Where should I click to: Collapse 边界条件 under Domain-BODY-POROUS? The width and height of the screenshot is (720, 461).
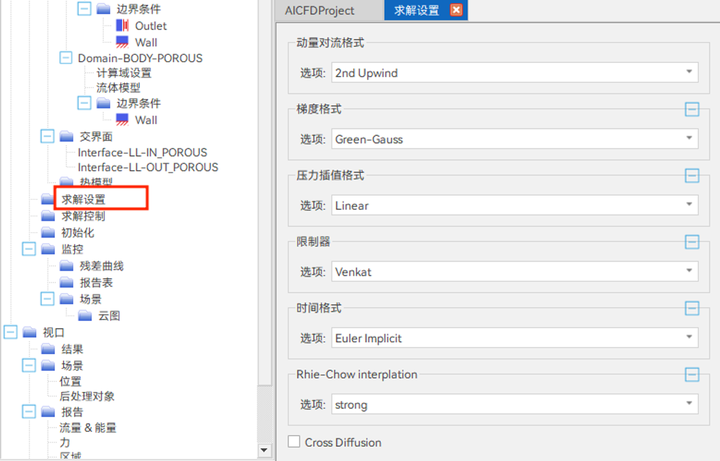pos(84,103)
